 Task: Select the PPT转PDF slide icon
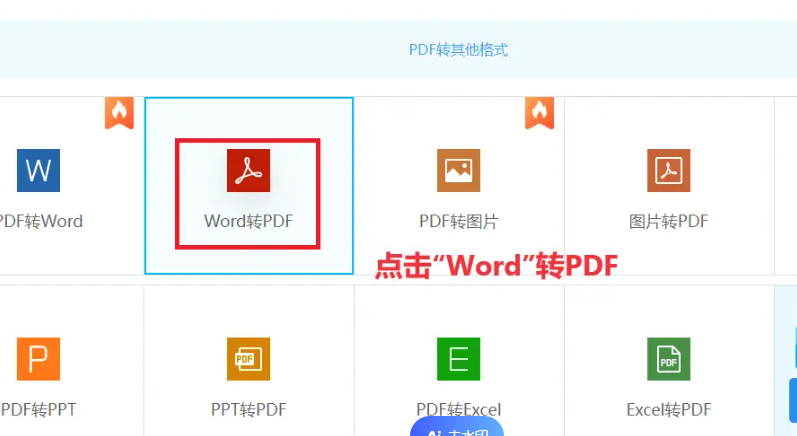click(248, 359)
